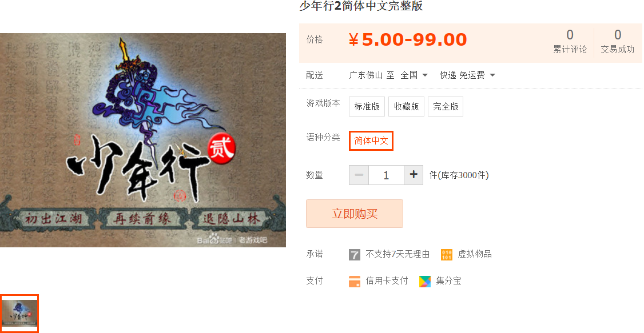Click the 立即购买 buy now button
Image resolution: width=644 pixels, height=333 pixels.
click(355, 214)
